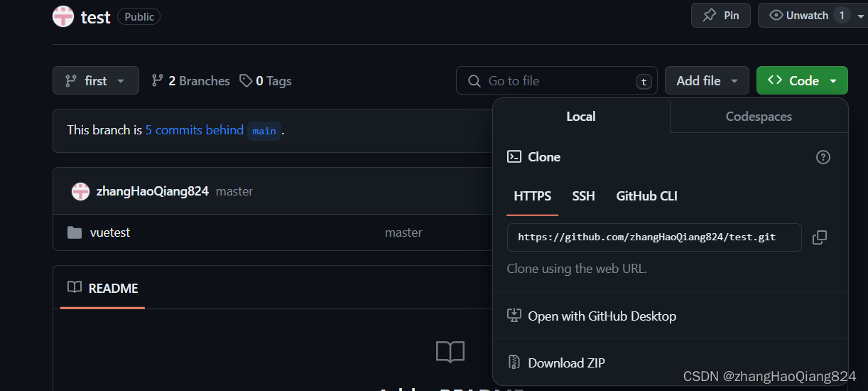The image size is (868, 391).
Task: Click zhangHaoQiang824 commit author avatar
Action: pyautogui.click(x=80, y=191)
